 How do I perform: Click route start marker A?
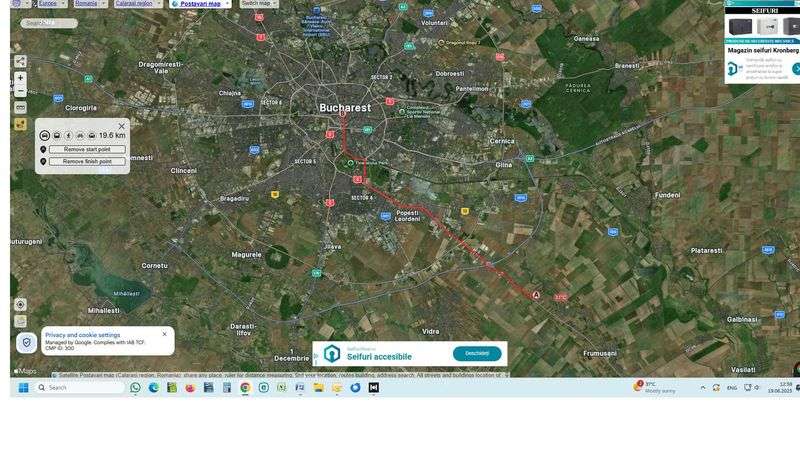point(536,295)
